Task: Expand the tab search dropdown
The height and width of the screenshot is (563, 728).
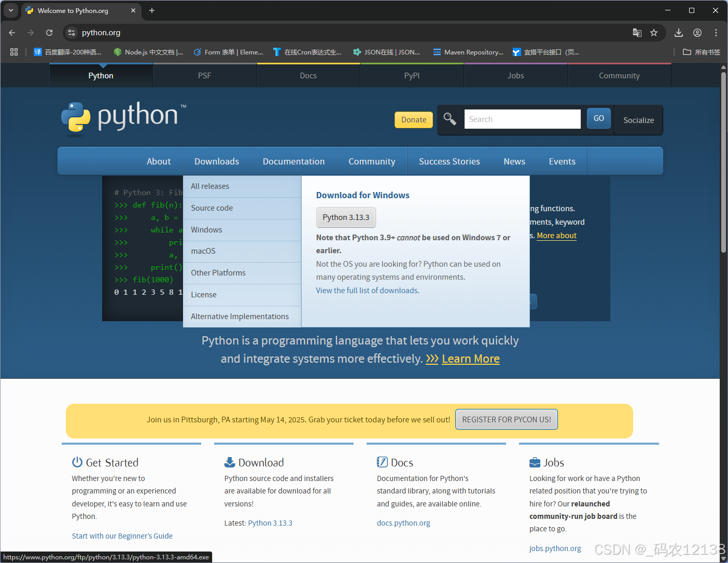Action: tap(10, 10)
